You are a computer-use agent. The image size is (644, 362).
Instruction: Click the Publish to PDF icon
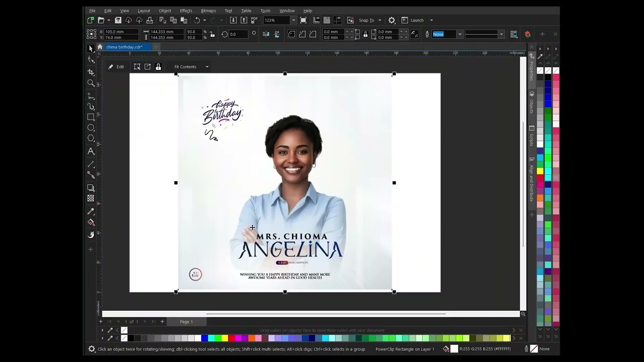[x=254, y=20]
